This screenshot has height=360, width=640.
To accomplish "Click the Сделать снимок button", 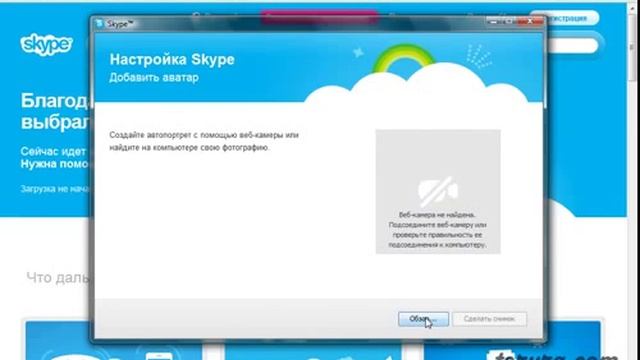I will click(x=489, y=319).
